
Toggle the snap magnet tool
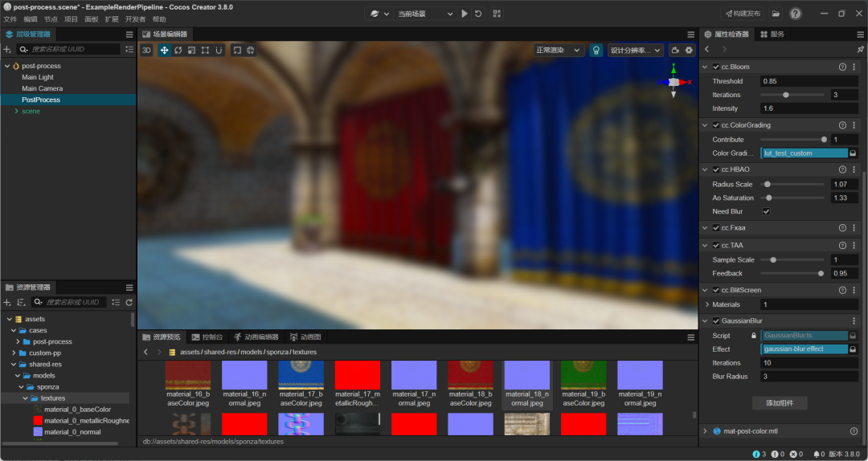click(219, 51)
